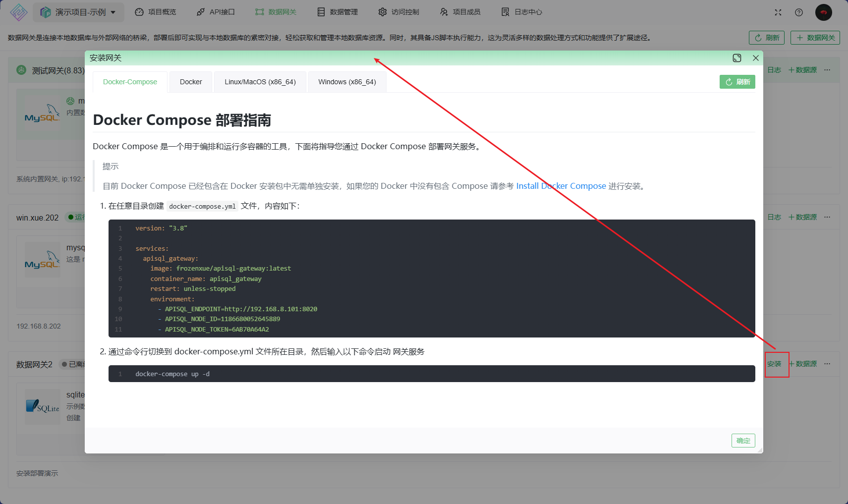Click the user avatar in the top-right

coord(823,12)
